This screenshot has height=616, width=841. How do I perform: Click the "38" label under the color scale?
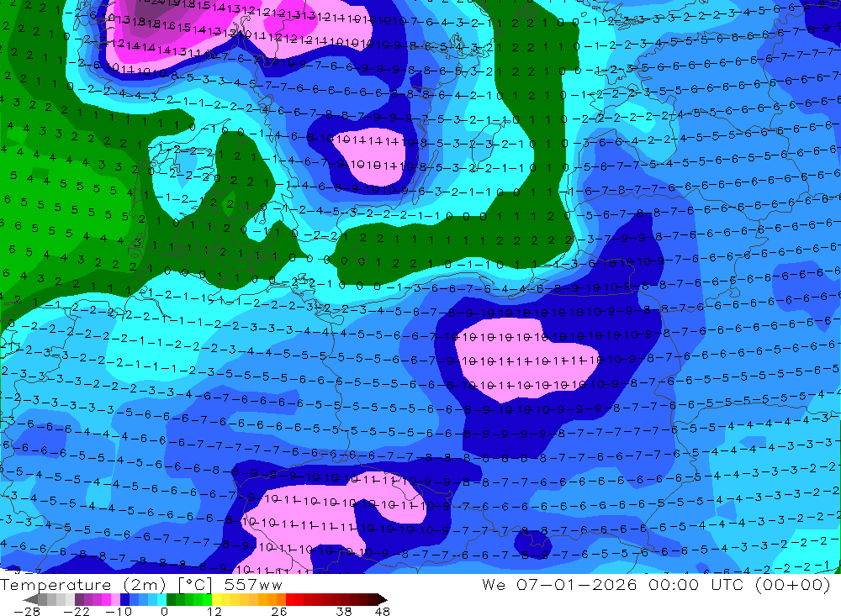pyautogui.click(x=344, y=611)
